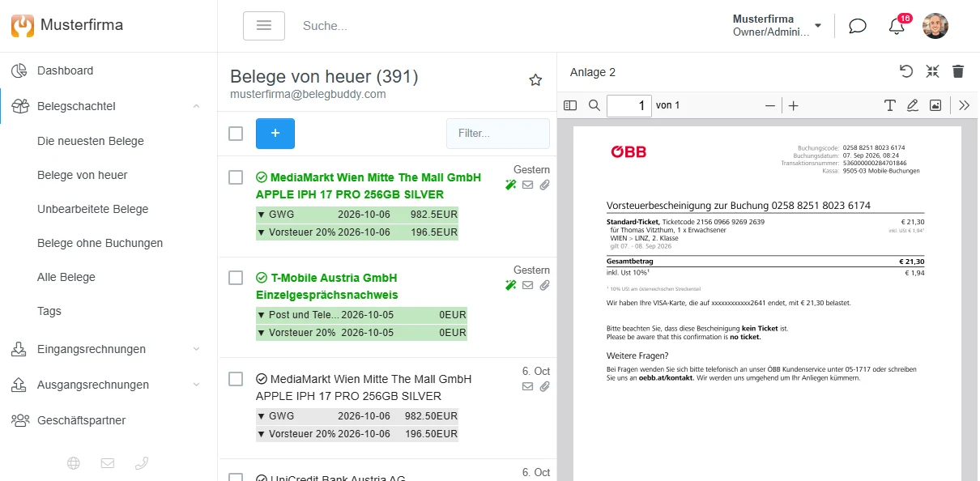This screenshot has height=481, width=980.
Task: Click mail icon on green MediaMarkt receipt
Action: point(528,185)
